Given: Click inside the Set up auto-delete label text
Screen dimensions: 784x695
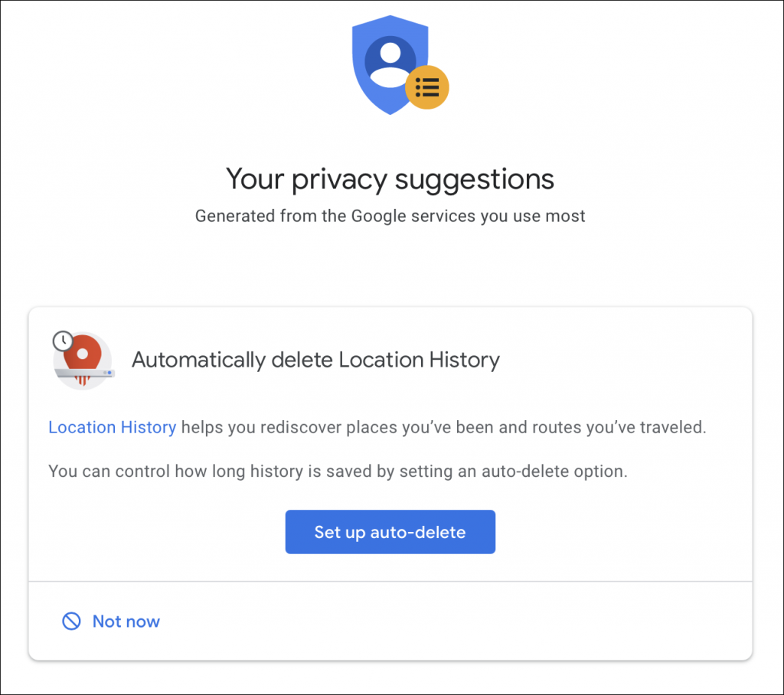Looking at the screenshot, I should tap(390, 531).
